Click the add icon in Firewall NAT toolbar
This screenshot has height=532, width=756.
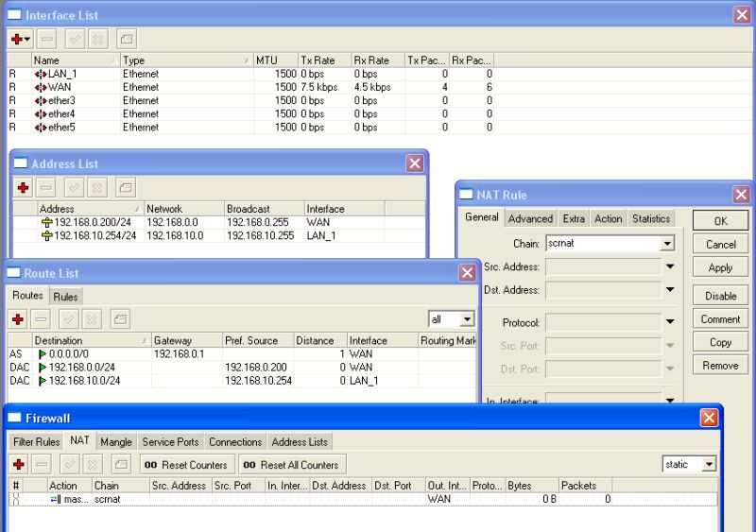18,465
